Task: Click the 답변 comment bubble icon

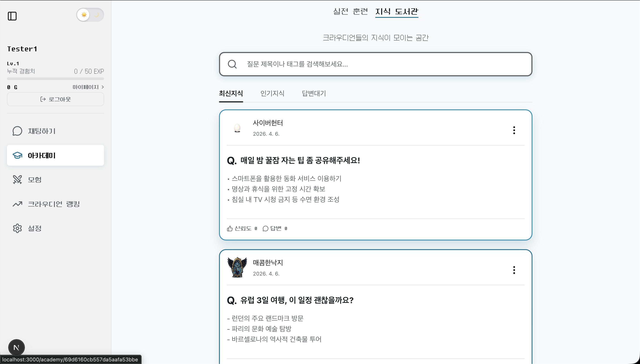Action: click(265, 229)
